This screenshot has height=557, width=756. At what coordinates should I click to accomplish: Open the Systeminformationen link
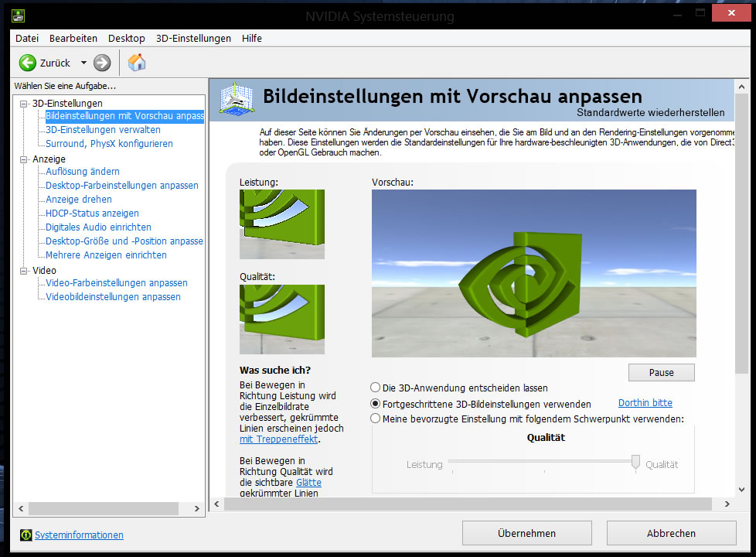tap(79, 535)
